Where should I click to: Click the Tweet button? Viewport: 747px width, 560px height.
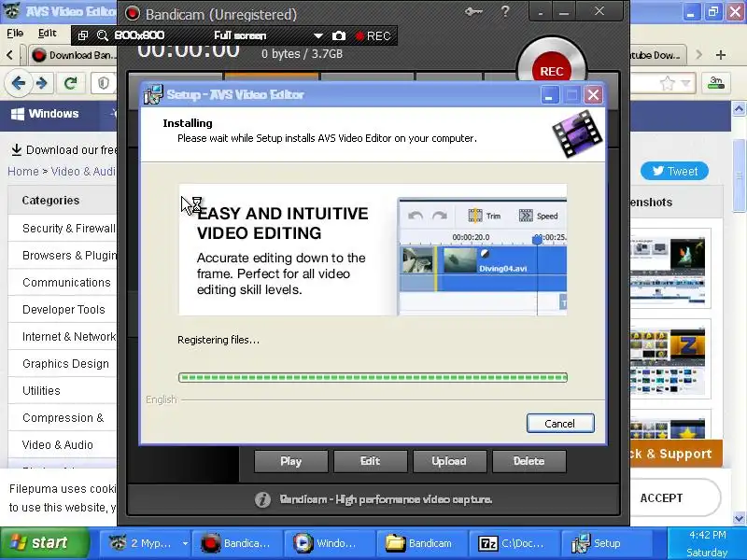tap(674, 171)
